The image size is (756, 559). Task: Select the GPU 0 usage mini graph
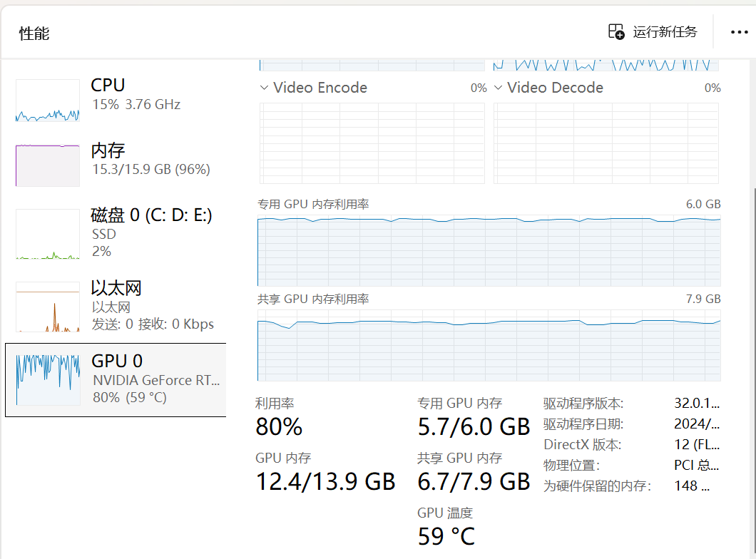pos(48,380)
